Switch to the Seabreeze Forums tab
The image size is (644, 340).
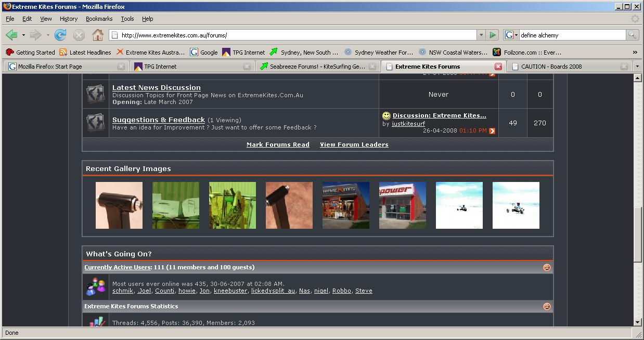click(317, 67)
